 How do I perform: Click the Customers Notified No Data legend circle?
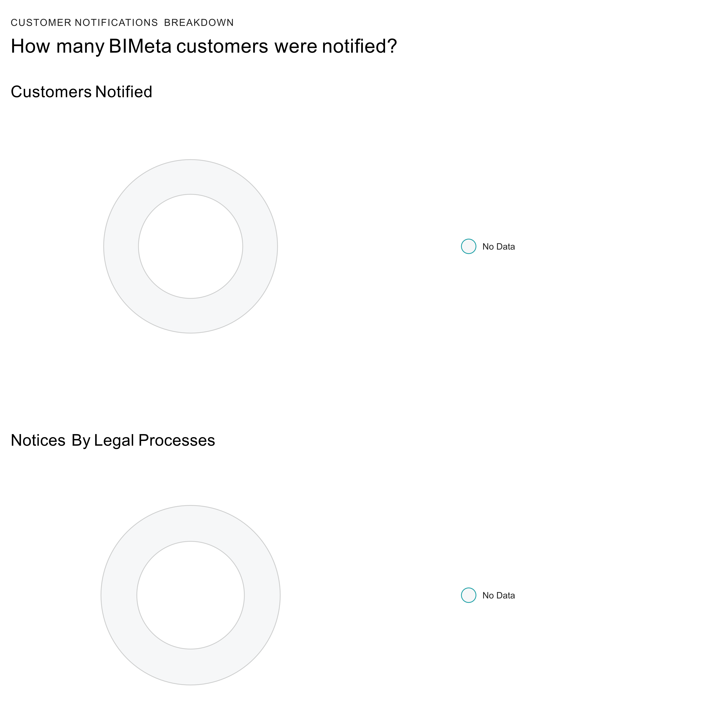(x=468, y=246)
